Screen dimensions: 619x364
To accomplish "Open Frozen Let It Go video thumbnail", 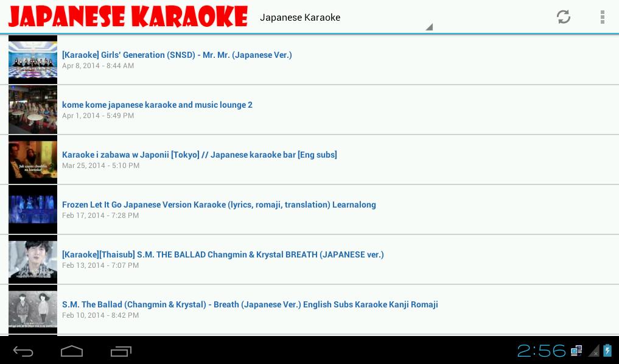I will click(33, 209).
